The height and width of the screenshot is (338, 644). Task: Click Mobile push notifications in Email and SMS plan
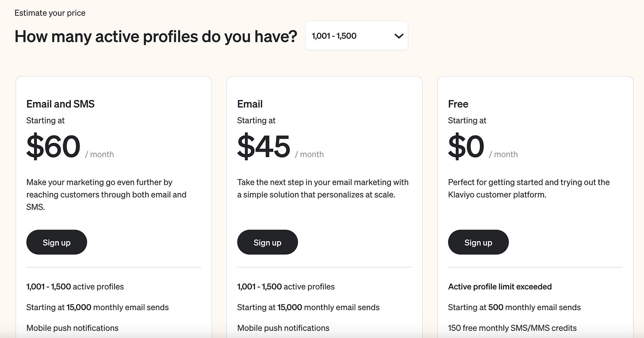(x=73, y=328)
